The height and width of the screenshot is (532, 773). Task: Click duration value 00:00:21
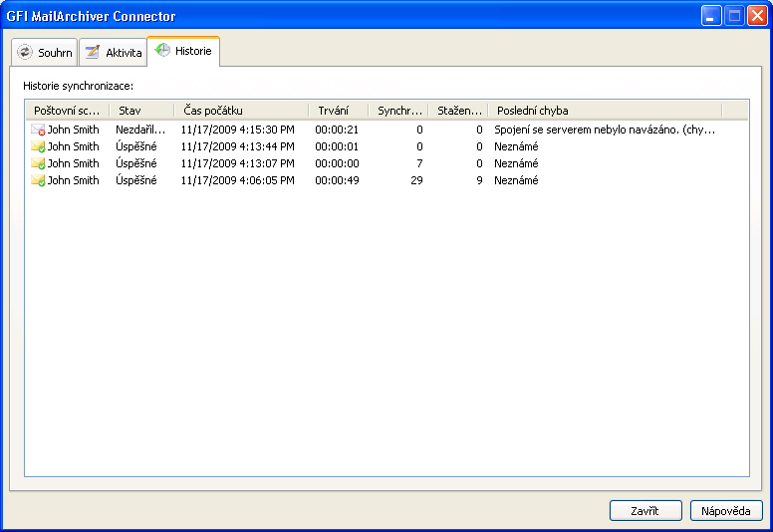tap(337, 130)
